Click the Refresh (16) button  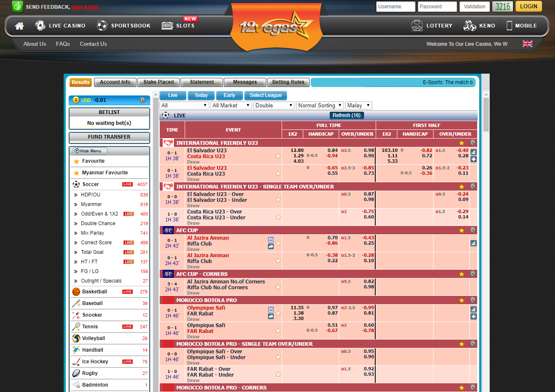[x=346, y=115]
